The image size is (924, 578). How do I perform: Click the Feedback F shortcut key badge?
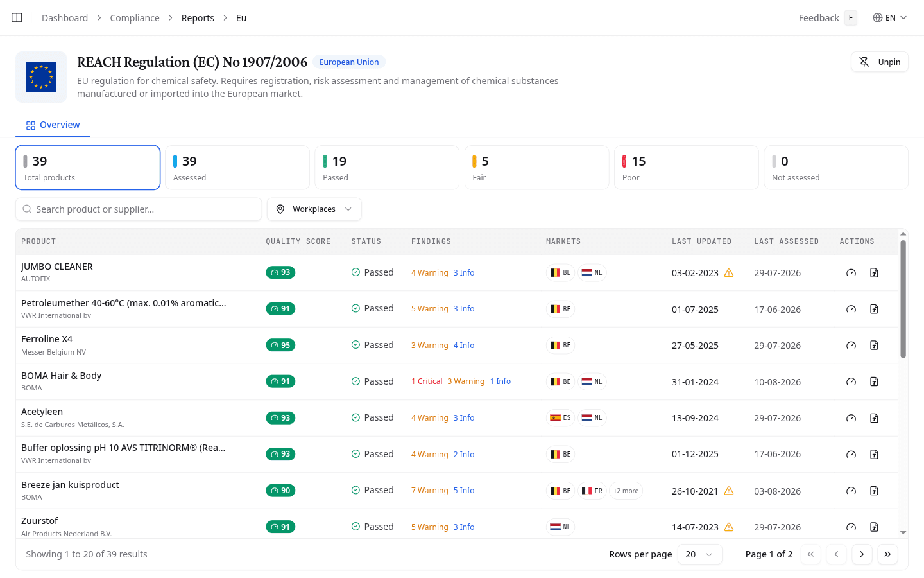(x=851, y=18)
